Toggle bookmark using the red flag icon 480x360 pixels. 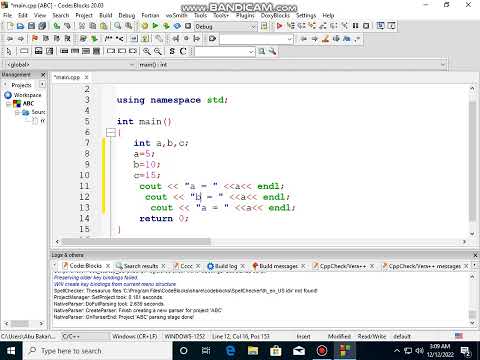[x=35, y=38]
